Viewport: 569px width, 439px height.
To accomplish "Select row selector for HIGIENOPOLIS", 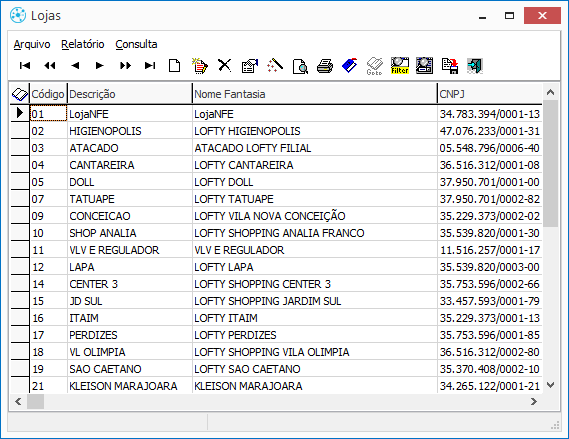I will point(20,131).
